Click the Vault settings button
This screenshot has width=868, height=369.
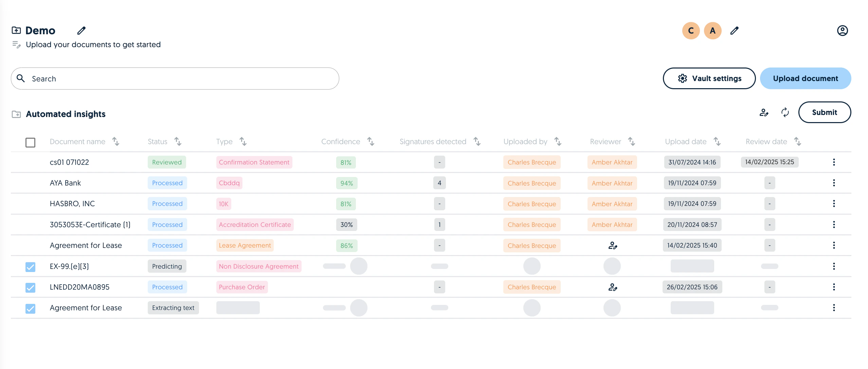coord(709,78)
